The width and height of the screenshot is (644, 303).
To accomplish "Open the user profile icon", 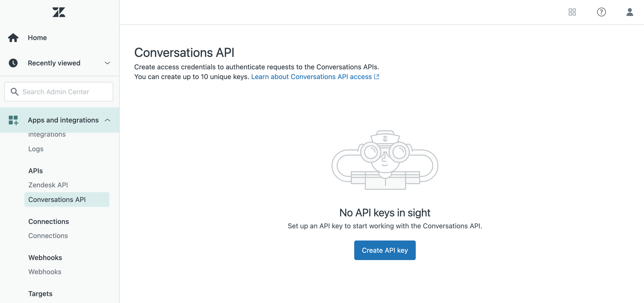I will [630, 12].
